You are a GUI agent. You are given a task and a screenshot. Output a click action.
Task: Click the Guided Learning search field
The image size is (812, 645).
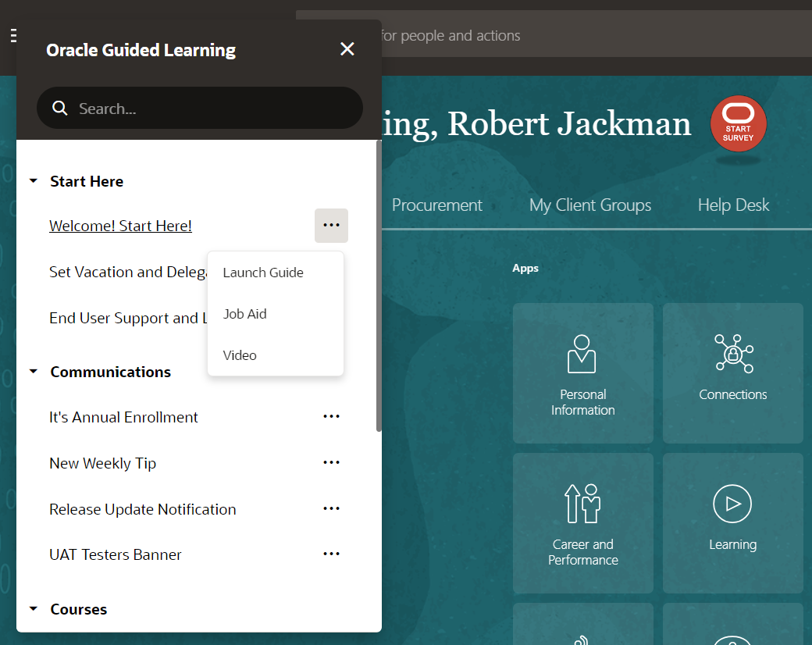199,108
